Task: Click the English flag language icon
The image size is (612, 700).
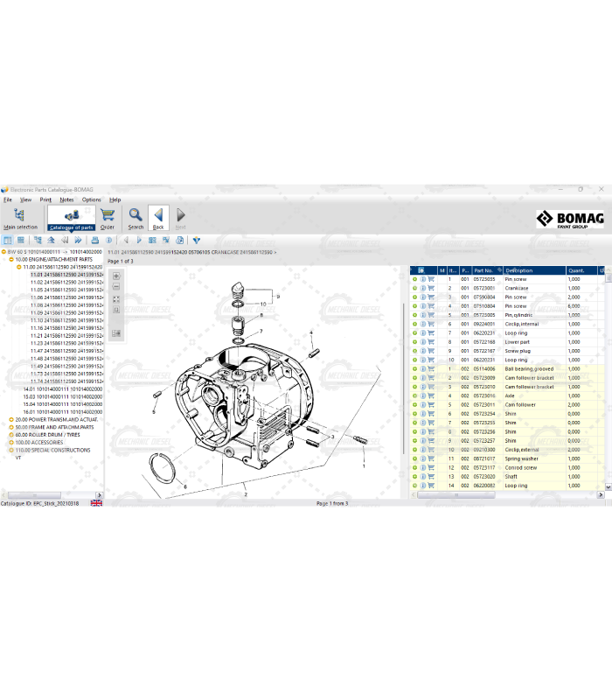Action: 96,503
